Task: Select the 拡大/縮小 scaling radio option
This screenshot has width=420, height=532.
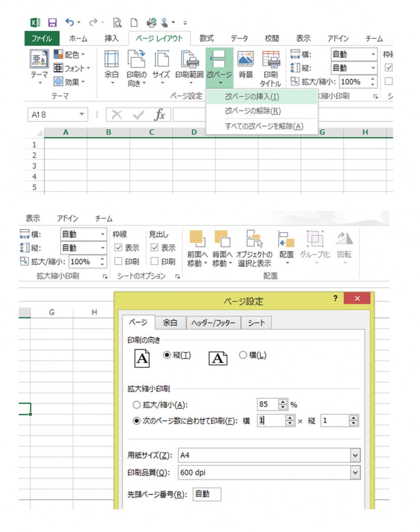Action: pyautogui.click(x=137, y=405)
